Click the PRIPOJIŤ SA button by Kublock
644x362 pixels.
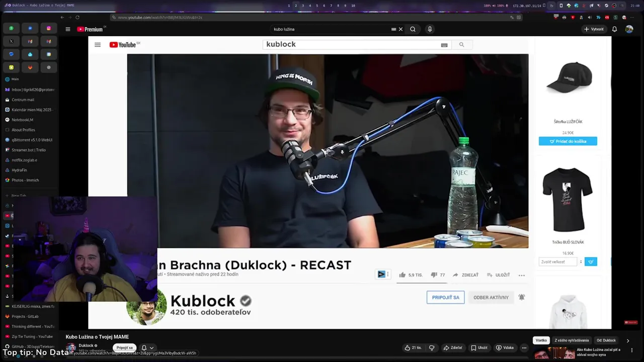[446, 297]
